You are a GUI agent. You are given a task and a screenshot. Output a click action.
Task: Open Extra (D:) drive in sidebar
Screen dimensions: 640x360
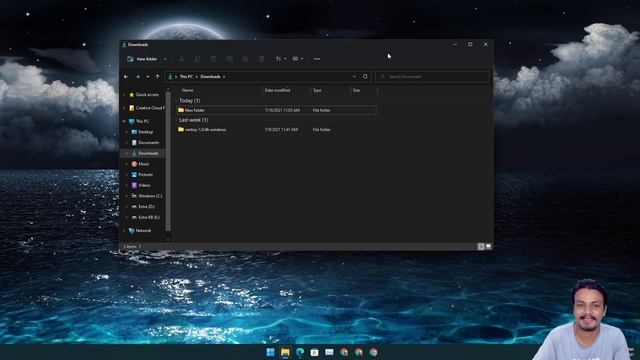coord(143,207)
